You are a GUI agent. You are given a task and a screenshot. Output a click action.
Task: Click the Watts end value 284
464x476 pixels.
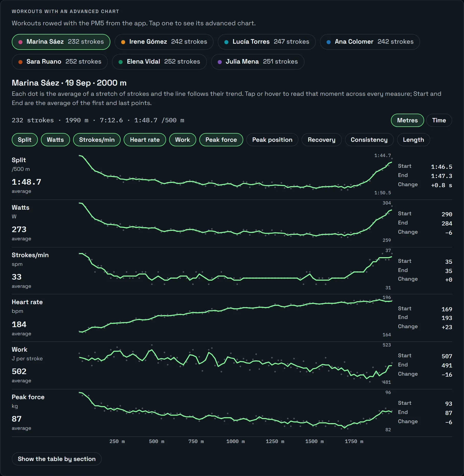tap(447, 223)
